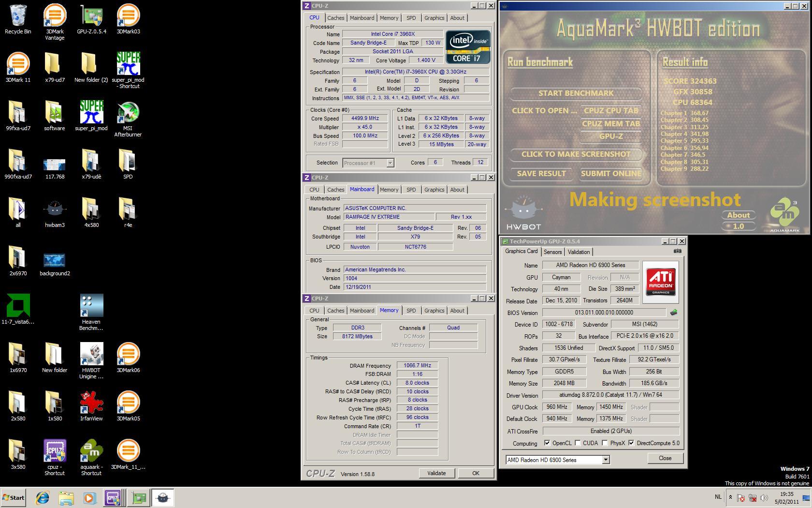
Task: Launch 3DMark03 shortcut
Action: coord(128,19)
